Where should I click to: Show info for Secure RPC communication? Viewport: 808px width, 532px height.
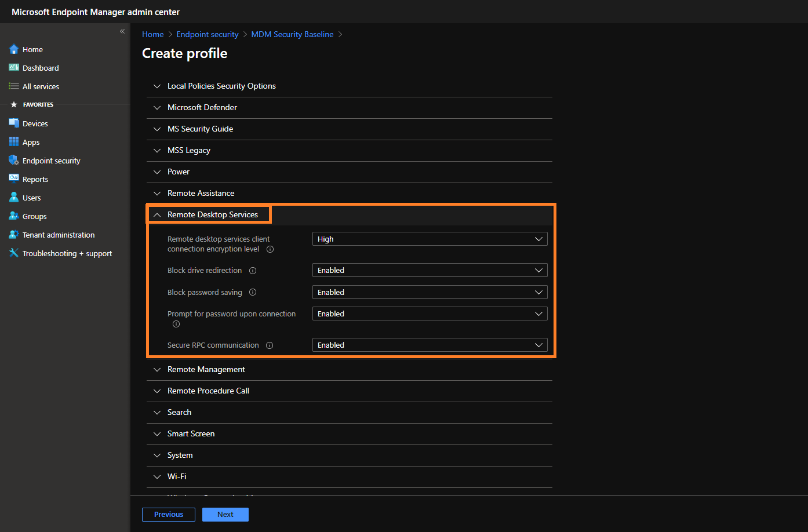coord(270,345)
